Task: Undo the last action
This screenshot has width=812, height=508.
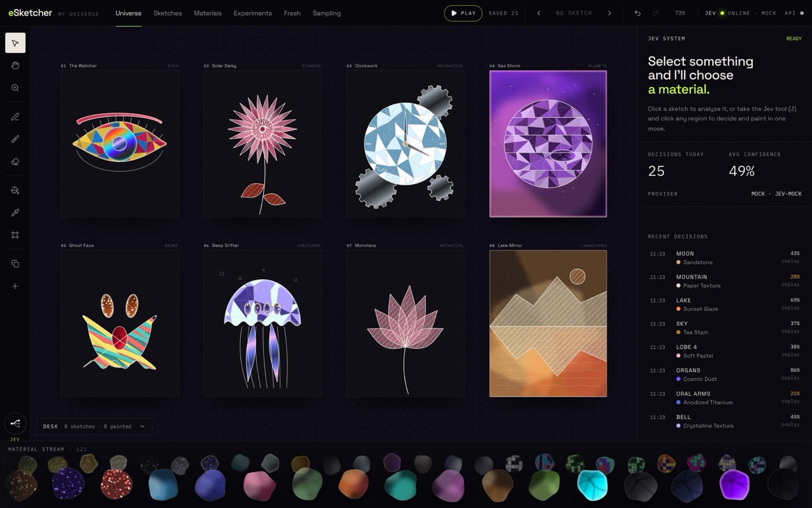Action: (x=637, y=13)
